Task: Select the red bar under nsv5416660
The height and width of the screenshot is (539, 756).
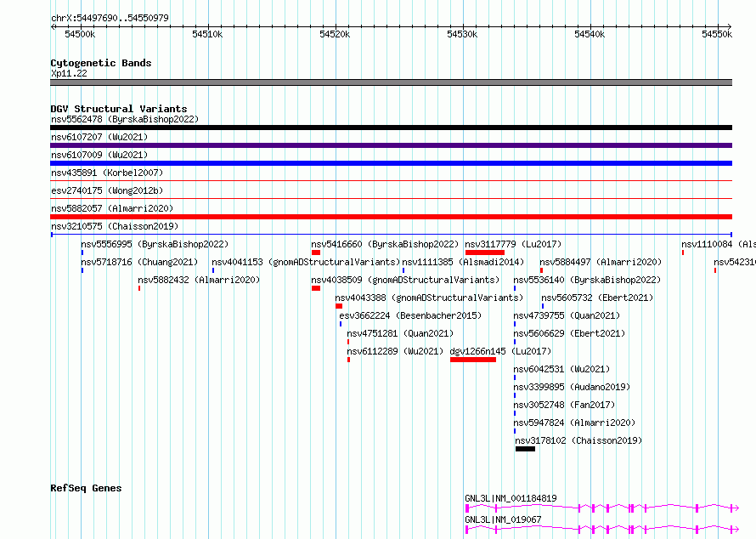Action: [316, 252]
